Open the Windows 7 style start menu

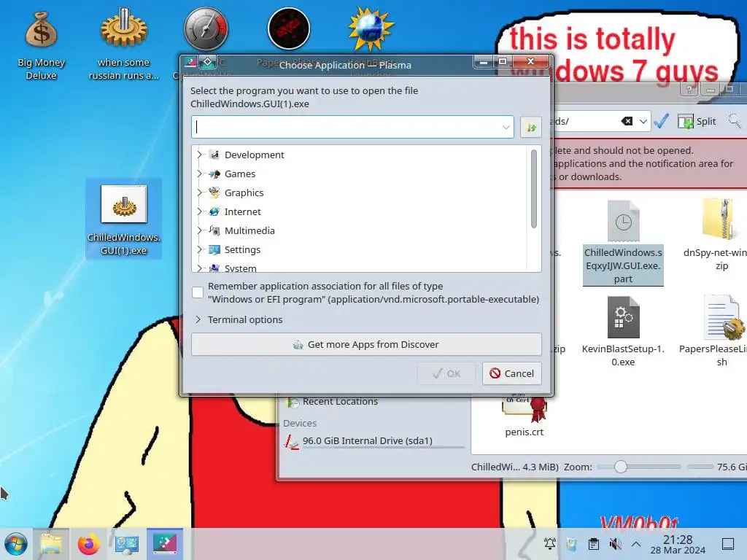pos(16,544)
